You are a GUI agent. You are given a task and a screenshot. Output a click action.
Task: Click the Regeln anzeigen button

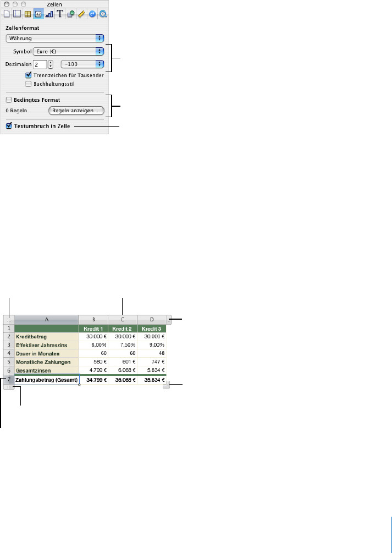click(76, 111)
